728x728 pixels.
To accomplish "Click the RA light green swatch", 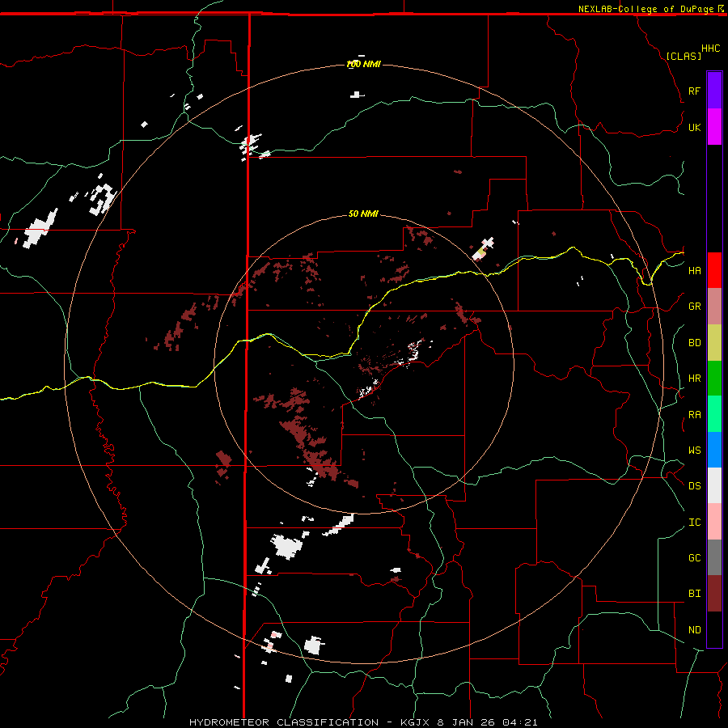I will coord(714,413).
